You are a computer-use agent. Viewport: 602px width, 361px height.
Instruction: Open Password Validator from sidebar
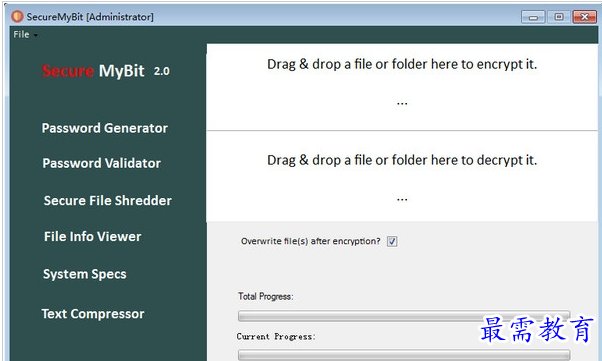click(x=102, y=163)
